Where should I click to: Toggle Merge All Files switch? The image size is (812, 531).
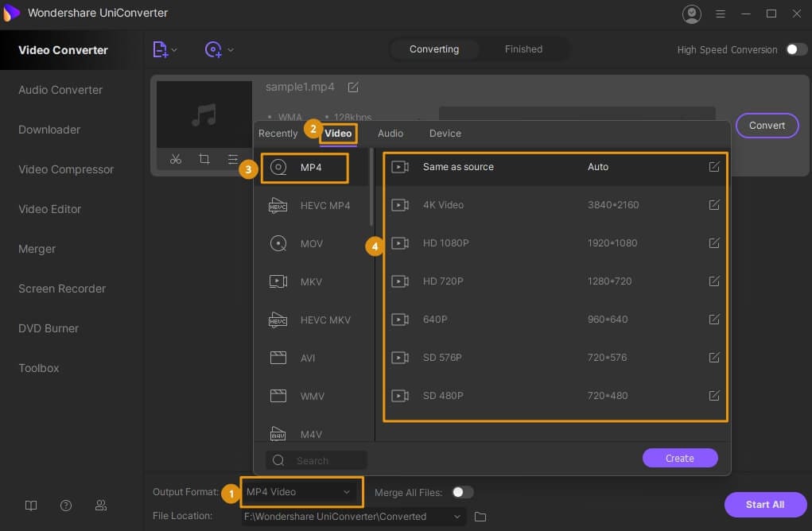(x=462, y=492)
